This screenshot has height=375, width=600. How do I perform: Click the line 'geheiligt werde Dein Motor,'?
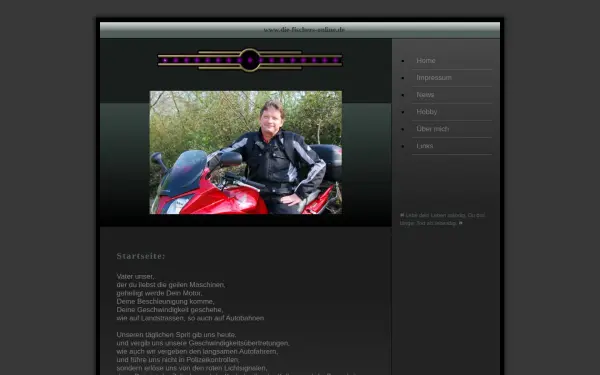pos(160,293)
